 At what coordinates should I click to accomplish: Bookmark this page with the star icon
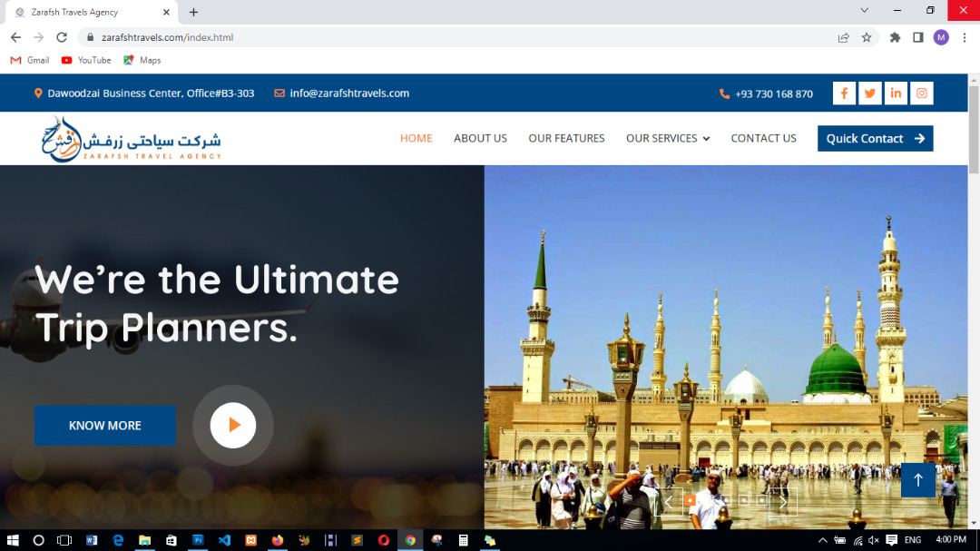(867, 37)
